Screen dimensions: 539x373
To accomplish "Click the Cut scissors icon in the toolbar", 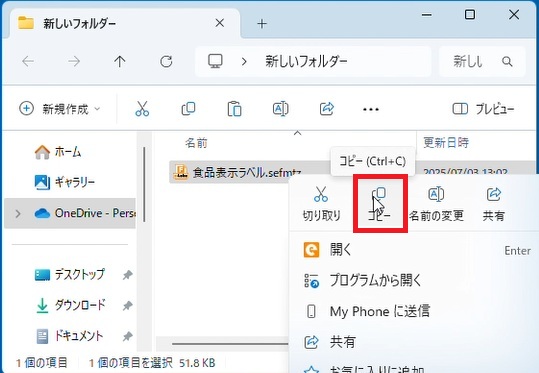I will pos(142,109).
